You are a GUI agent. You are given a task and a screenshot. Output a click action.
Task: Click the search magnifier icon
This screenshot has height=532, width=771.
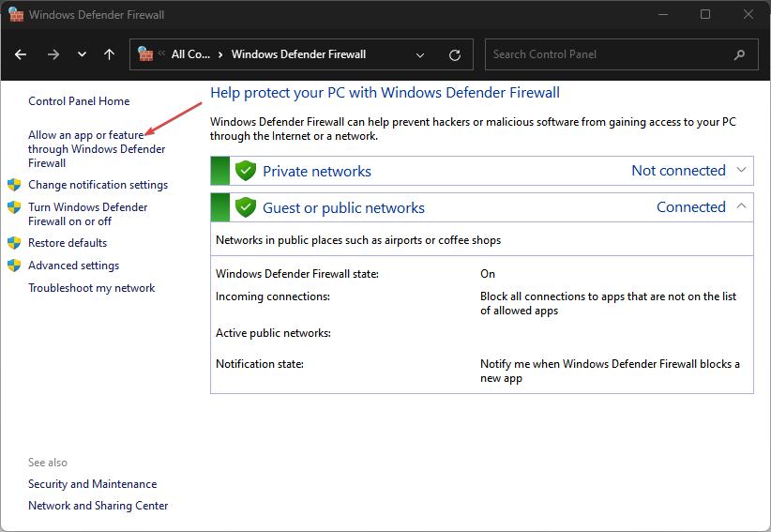(x=739, y=55)
